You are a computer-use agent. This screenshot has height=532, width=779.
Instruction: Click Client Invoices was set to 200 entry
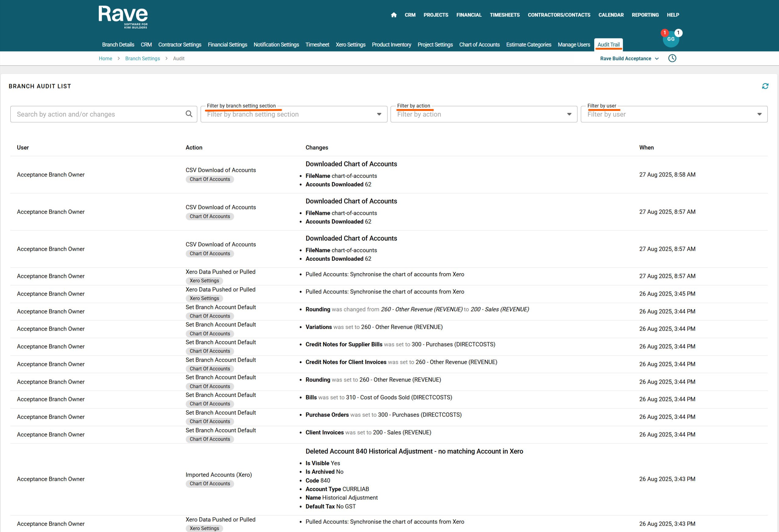pyautogui.click(x=368, y=432)
